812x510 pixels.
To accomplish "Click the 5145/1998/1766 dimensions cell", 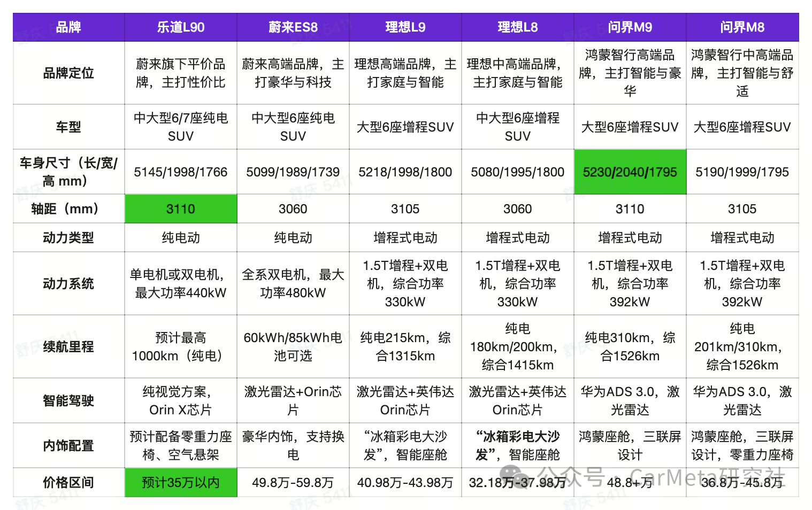I will 181,172.
